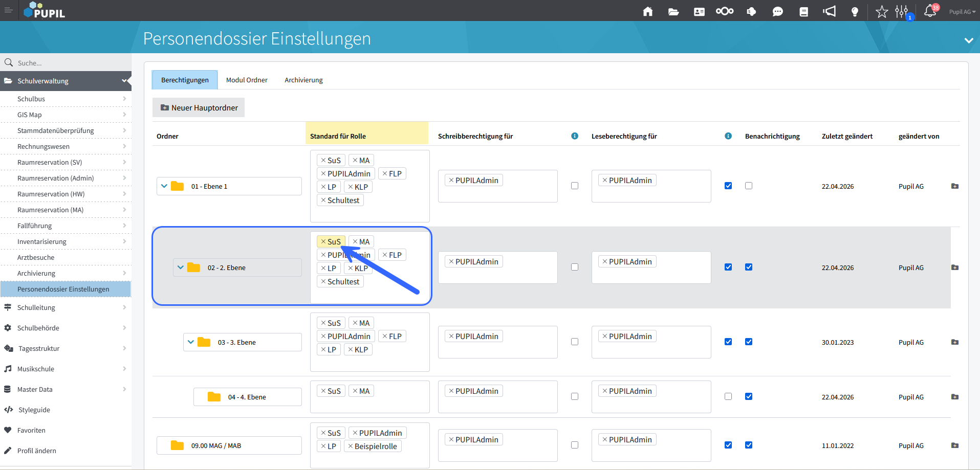Open the chat speech bubble icon
The image size is (980, 470).
[777, 11]
